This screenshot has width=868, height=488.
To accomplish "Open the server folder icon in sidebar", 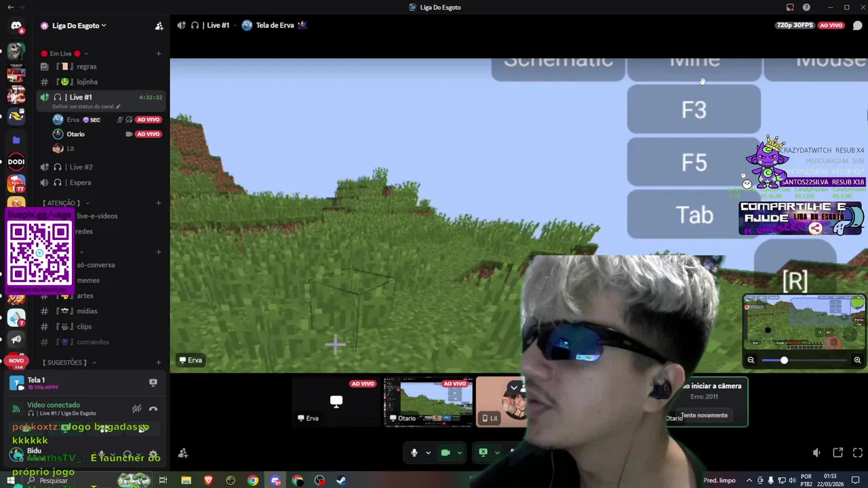I will click(x=16, y=140).
